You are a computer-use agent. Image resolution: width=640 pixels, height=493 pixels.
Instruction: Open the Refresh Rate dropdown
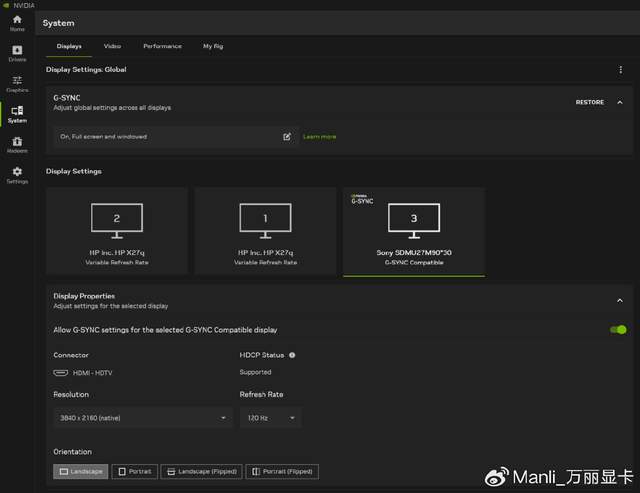click(271, 417)
